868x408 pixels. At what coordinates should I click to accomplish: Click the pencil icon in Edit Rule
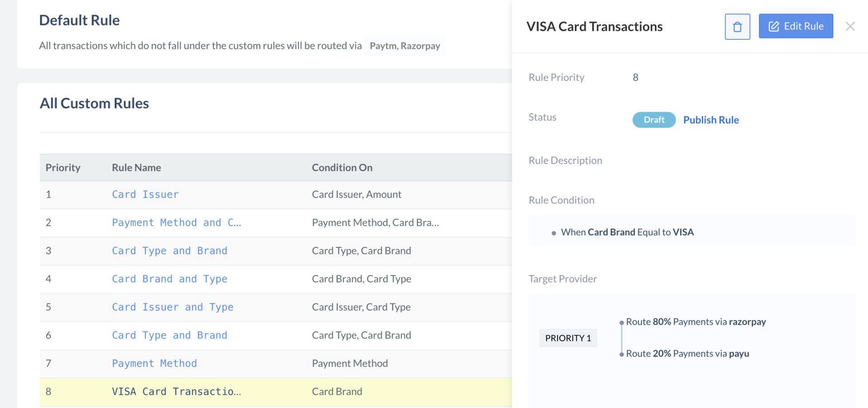[774, 27]
